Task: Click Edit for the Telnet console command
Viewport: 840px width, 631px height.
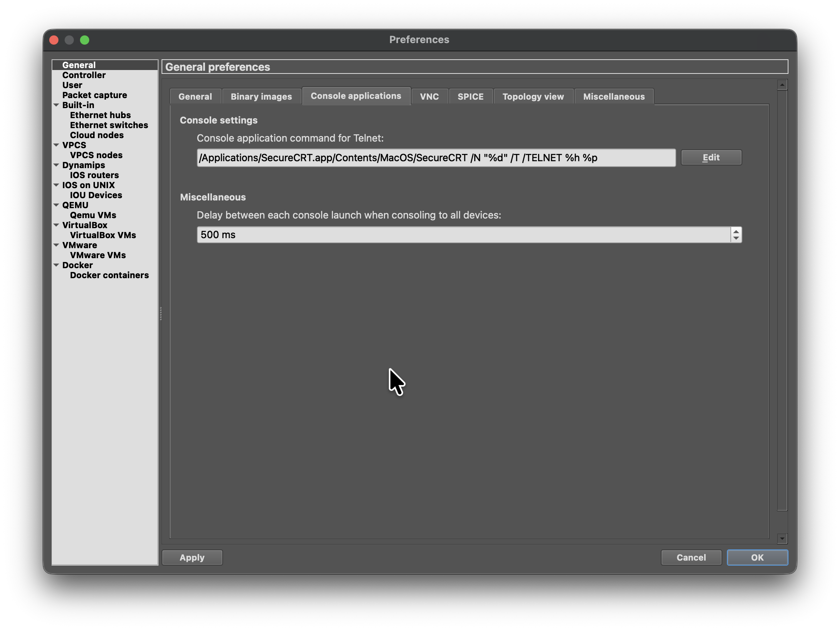Action: pos(711,158)
